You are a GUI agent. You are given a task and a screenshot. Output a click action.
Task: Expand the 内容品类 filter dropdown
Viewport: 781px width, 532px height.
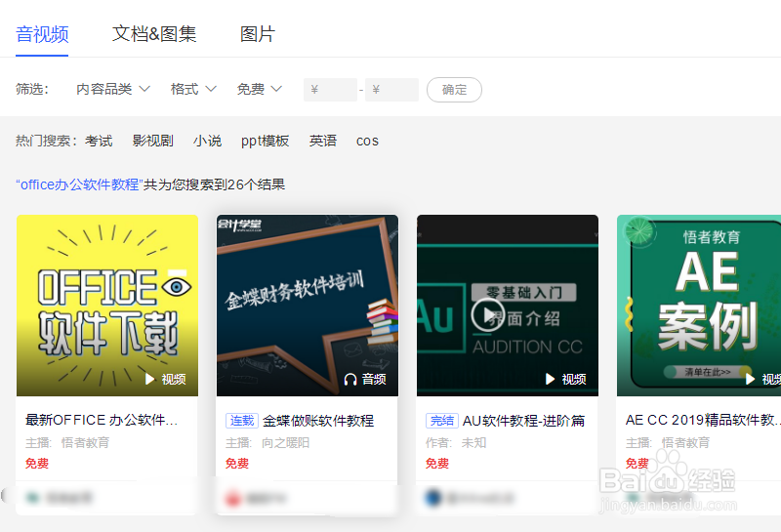click(x=113, y=89)
